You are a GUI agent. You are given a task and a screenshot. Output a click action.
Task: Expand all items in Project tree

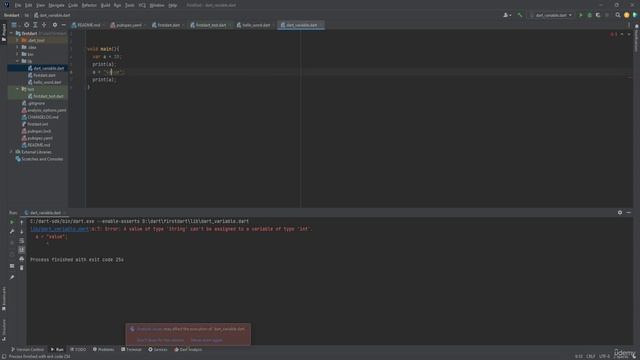pos(36,25)
